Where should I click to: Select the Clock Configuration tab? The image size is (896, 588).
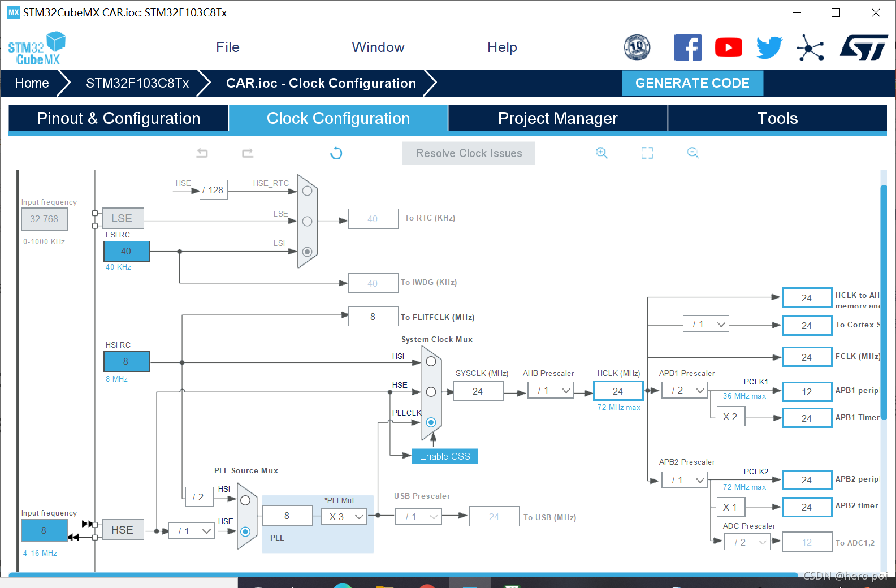pyautogui.click(x=338, y=118)
